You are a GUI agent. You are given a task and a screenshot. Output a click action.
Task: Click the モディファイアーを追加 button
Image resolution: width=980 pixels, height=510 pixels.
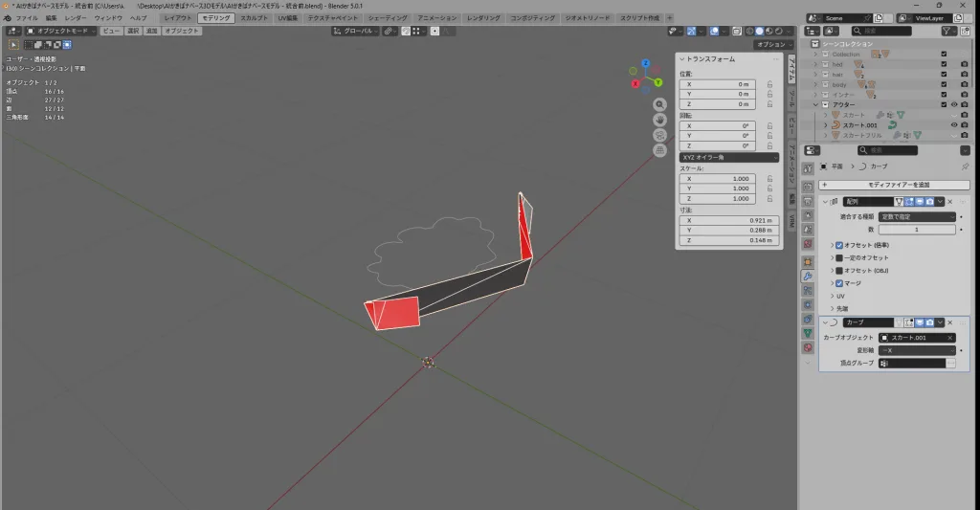click(x=892, y=184)
